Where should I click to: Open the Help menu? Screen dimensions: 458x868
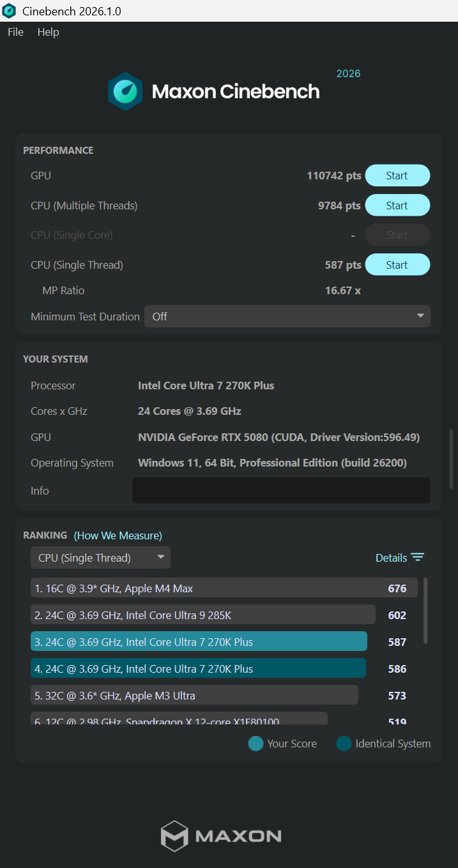click(x=48, y=32)
